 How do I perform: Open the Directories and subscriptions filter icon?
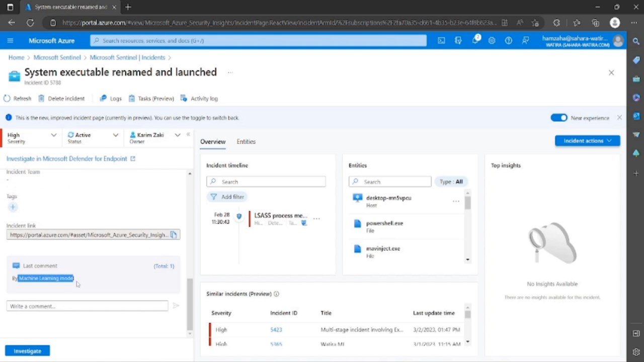(x=458, y=41)
